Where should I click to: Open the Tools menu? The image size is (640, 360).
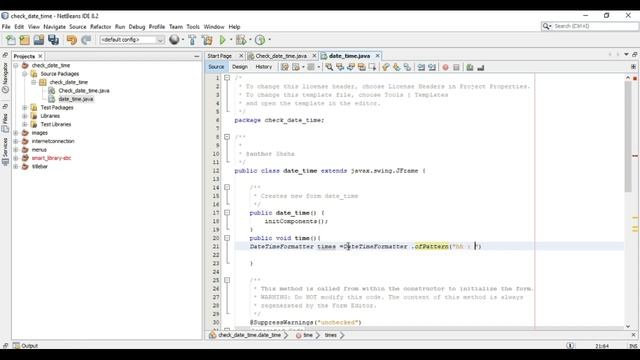193,27
